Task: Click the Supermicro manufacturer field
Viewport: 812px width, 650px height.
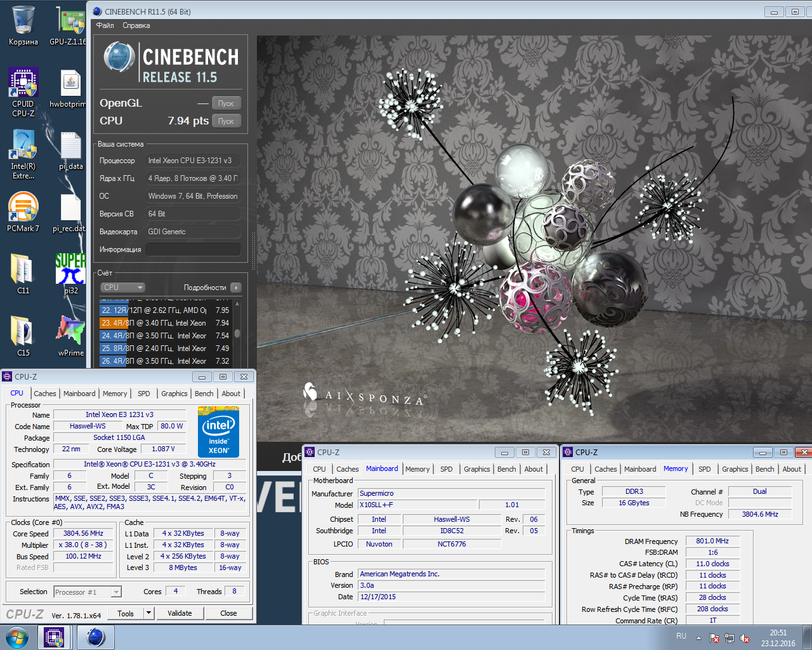Action: [452, 493]
